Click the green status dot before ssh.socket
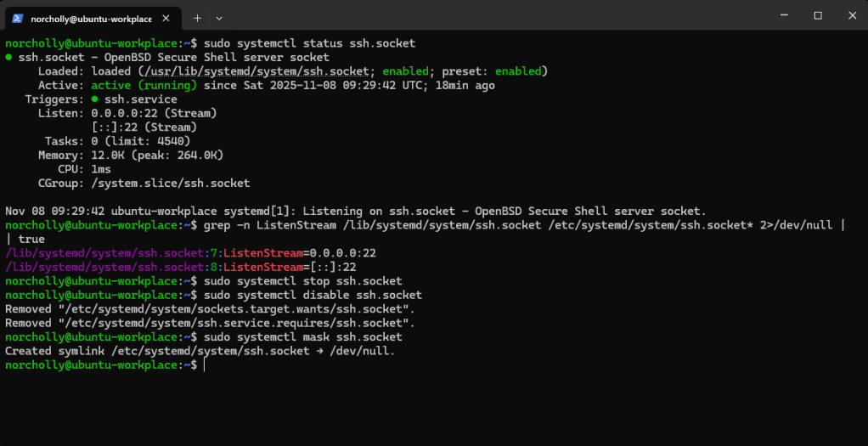Screen dimensions: 868x446 [x=8, y=58]
